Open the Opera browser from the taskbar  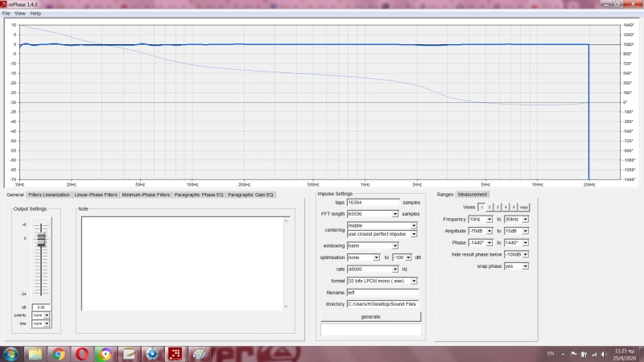click(81, 354)
